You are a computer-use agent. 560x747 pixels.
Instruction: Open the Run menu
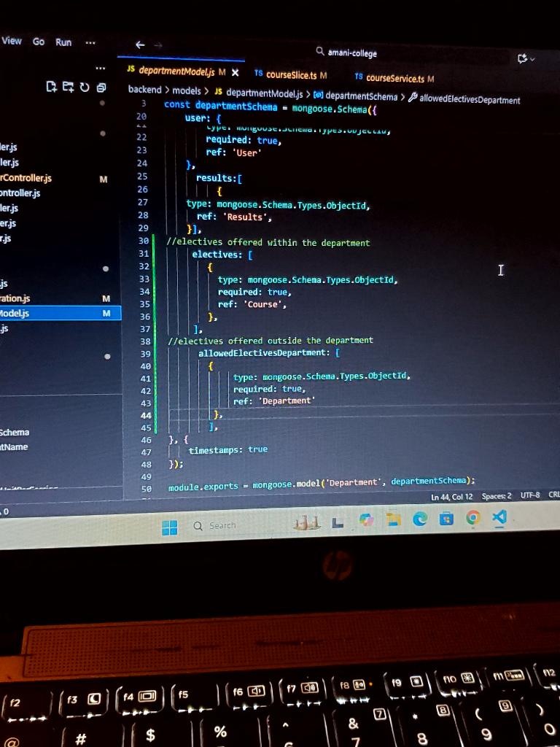63,42
